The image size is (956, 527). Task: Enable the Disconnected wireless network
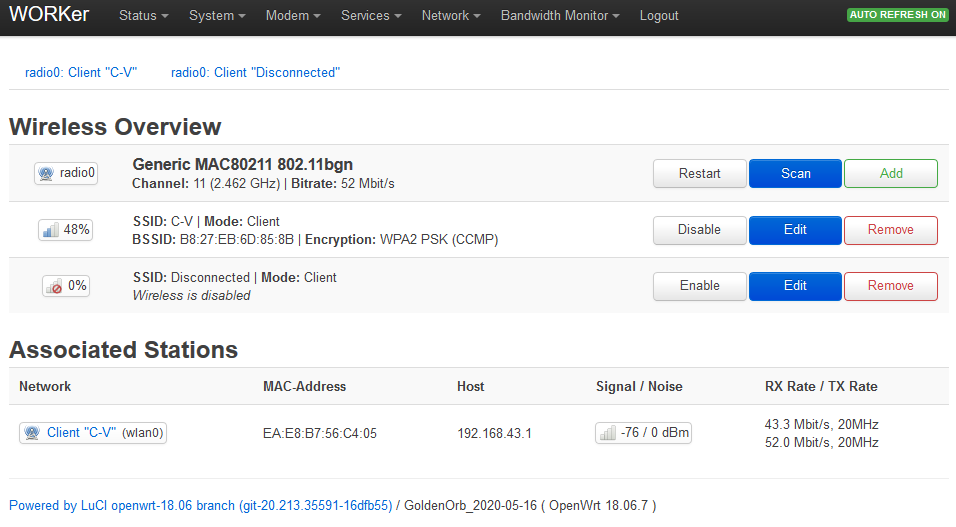pos(699,286)
